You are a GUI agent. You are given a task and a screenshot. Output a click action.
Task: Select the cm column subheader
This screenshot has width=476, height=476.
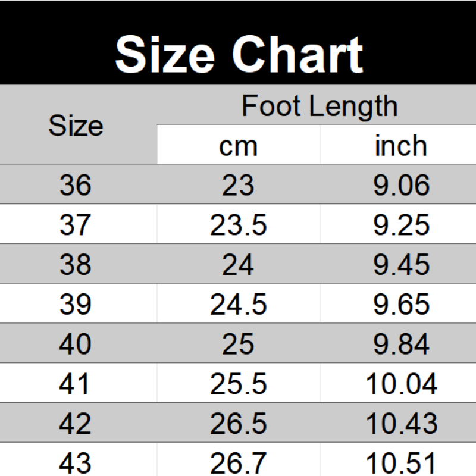click(x=238, y=146)
